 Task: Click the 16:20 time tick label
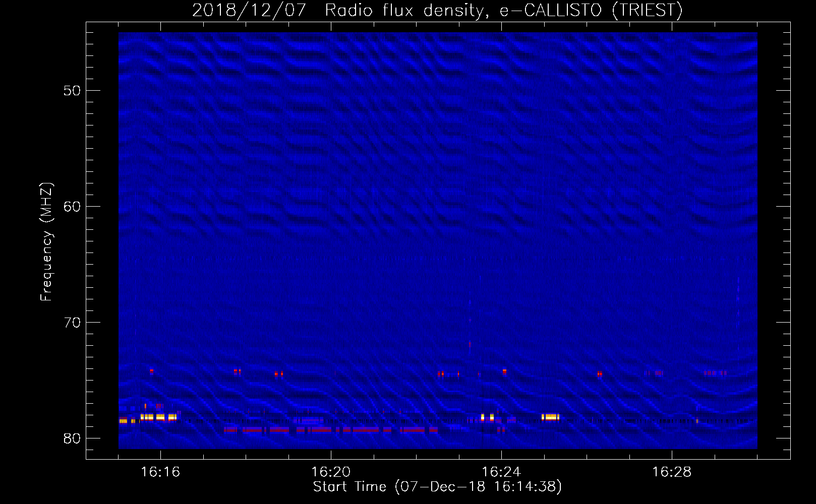click(x=331, y=472)
